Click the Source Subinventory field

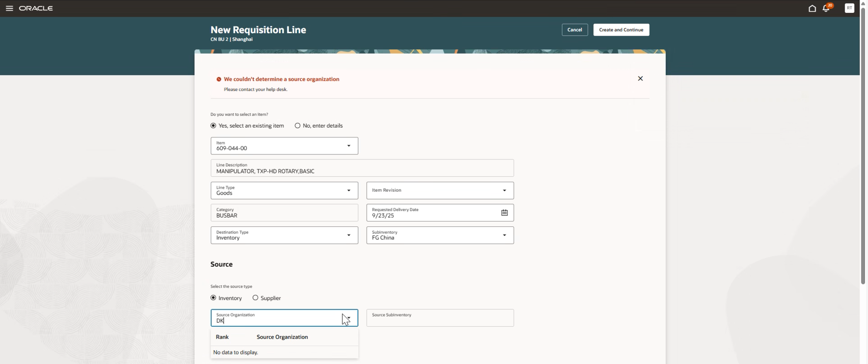440,318
